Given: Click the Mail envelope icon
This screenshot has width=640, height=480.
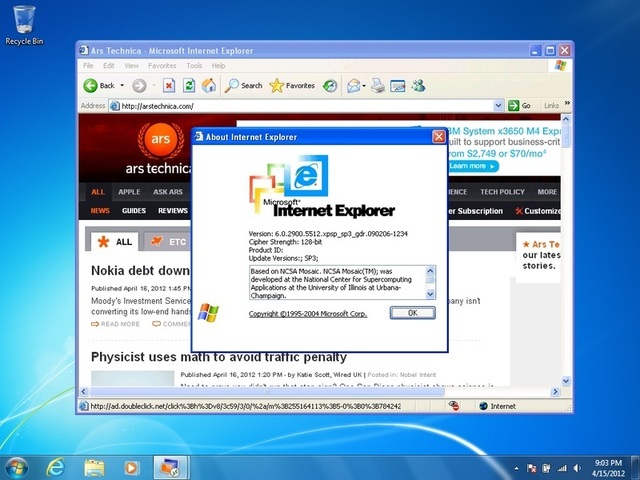Looking at the screenshot, I should 353,86.
